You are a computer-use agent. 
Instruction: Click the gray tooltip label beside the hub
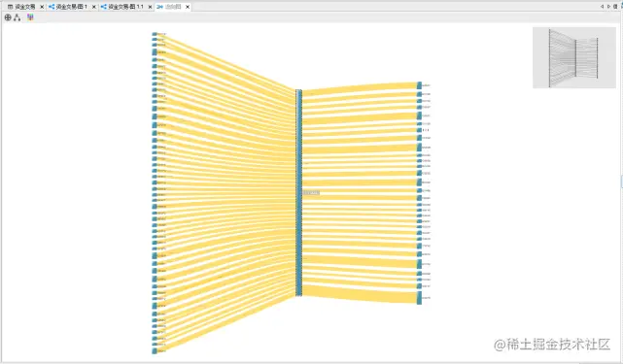[x=311, y=193]
